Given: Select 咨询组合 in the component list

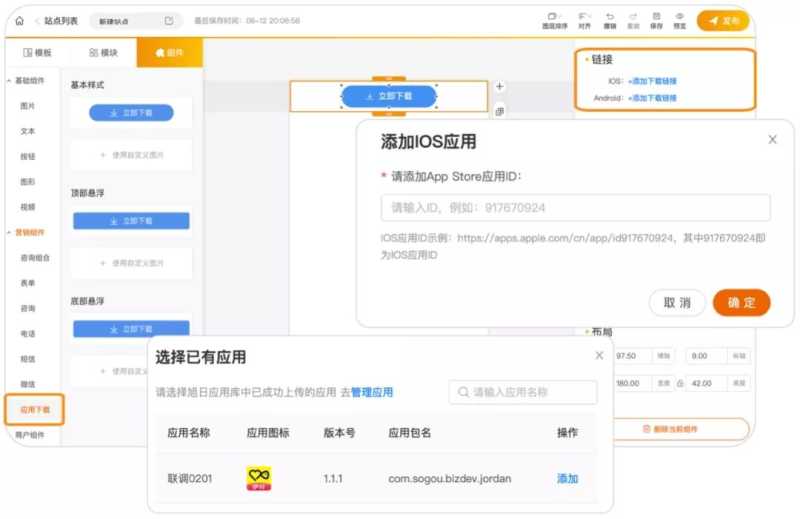Looking at the screenshot, I should click(35, 258).
